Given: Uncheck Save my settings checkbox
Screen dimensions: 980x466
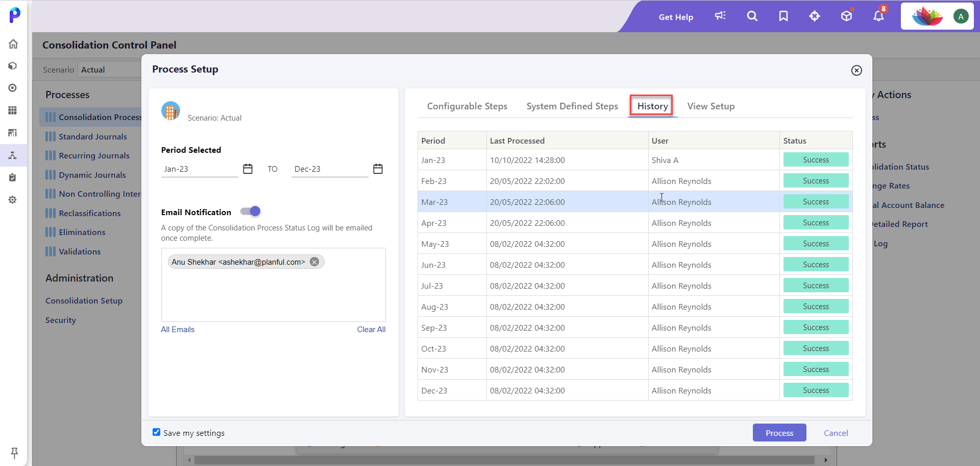Looking at the screenshot, I should (x=156, y=432).
